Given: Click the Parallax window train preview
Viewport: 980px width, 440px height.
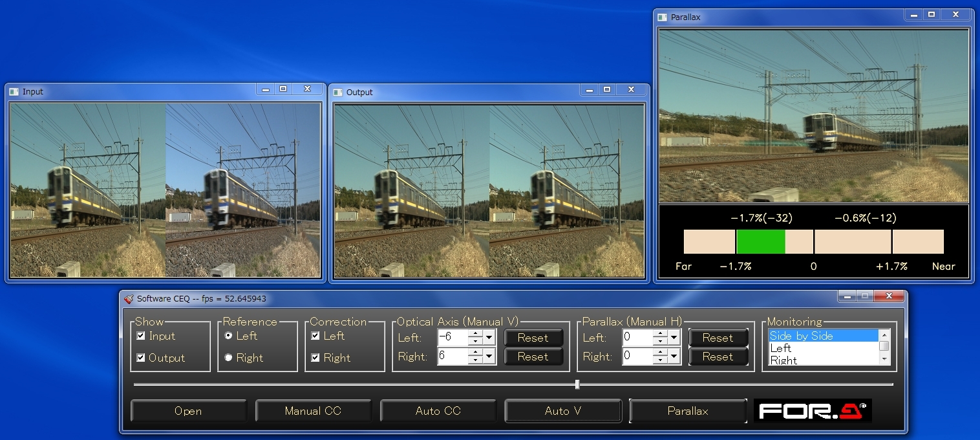Looking at the screenshot, I should pos(813,116).
